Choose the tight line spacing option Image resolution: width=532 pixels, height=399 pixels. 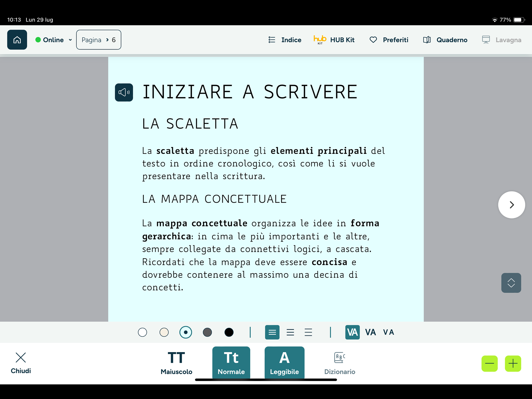272,332
